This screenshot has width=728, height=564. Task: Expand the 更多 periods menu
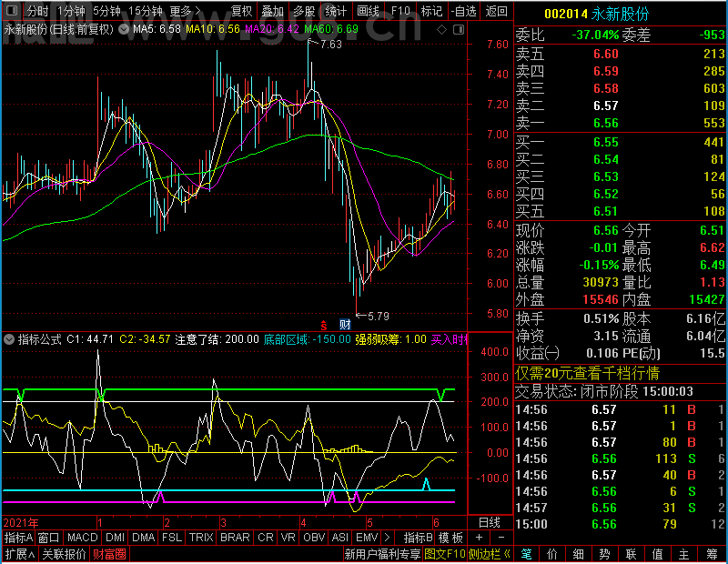click(x=185, y=11)
